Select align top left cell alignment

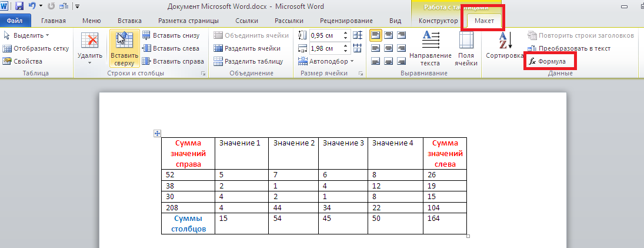(x=375, y=36)
